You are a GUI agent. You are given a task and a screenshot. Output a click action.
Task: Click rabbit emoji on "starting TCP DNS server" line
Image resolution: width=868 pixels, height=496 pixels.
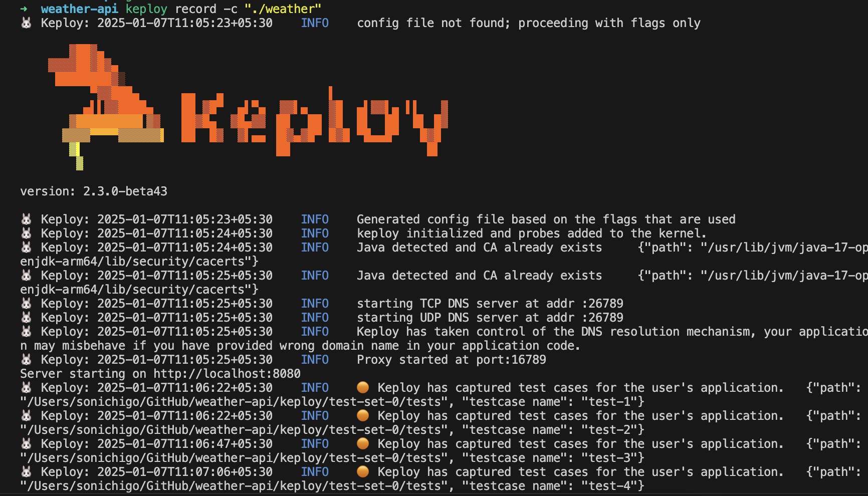[x=26, y=304]
